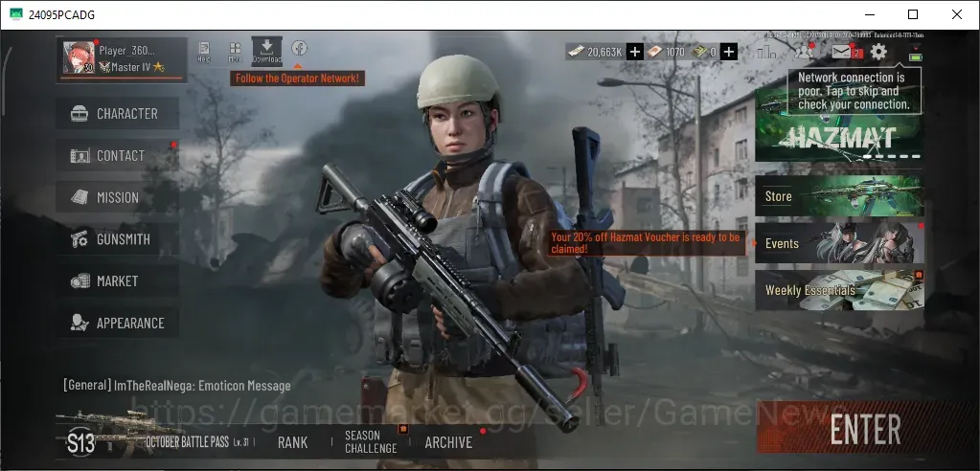Click Follow the Operator Network tooltip

point(298,78)
